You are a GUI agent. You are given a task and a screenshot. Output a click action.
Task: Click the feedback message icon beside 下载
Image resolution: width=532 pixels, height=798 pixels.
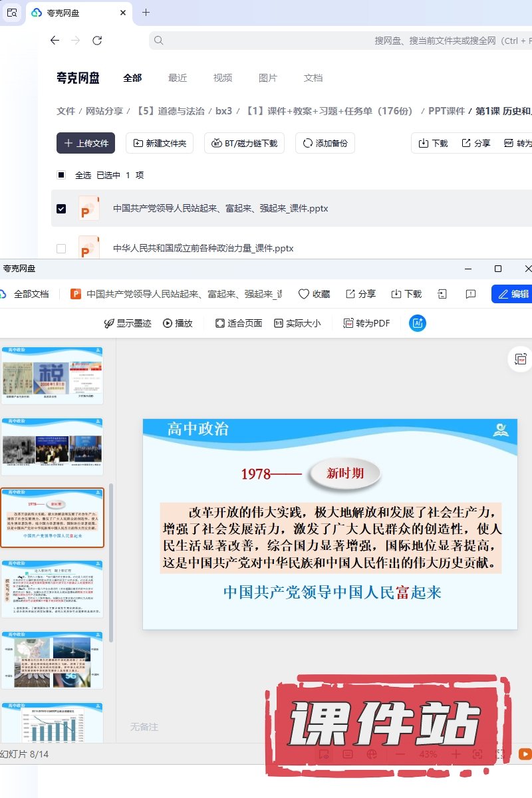(471, 294)
